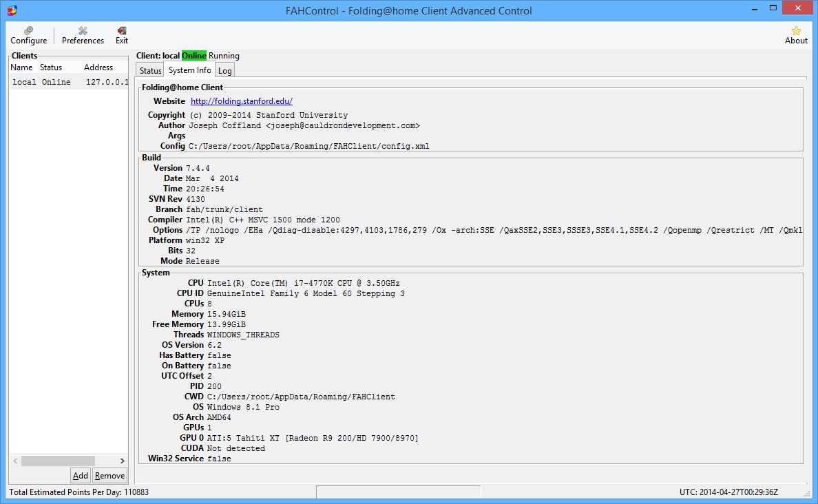Click the Name column header
The width and height of the screenshot is (818, 504).
[21, 67]
